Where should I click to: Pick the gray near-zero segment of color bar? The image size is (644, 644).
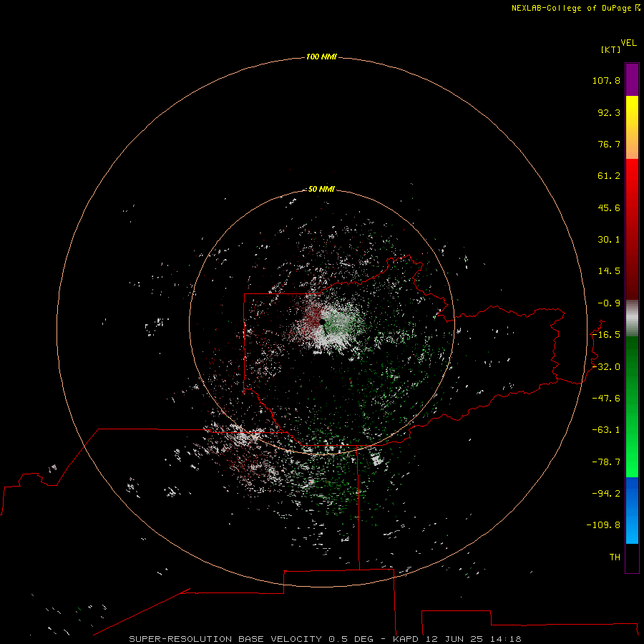632,318
